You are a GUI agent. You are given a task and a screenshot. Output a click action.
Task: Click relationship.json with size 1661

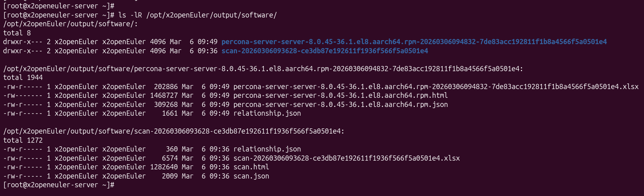267,113
